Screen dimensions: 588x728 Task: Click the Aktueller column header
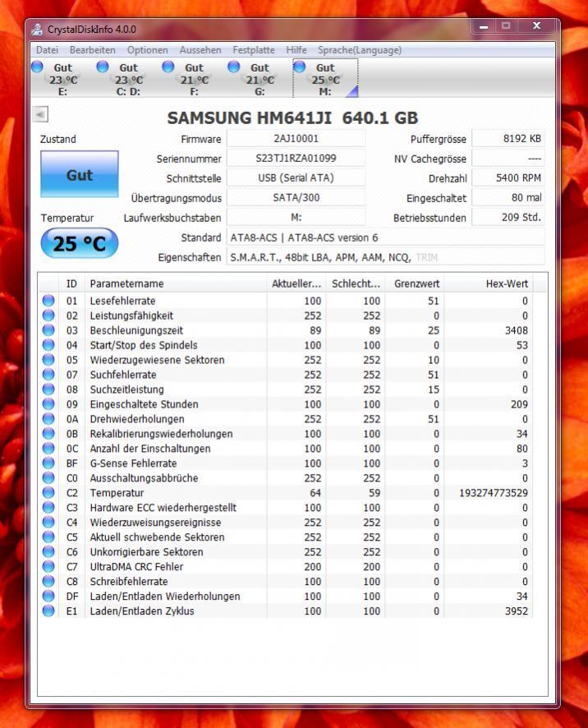[296, 283]
